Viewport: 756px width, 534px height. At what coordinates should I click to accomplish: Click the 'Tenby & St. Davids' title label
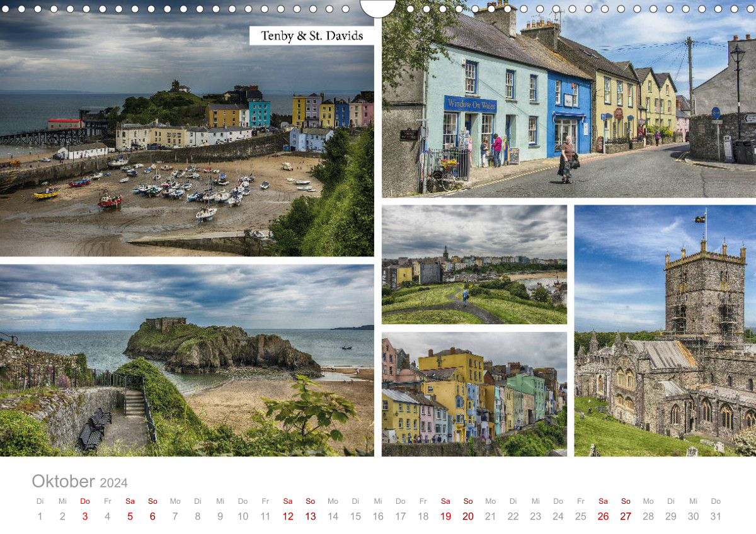coord(312,36)
